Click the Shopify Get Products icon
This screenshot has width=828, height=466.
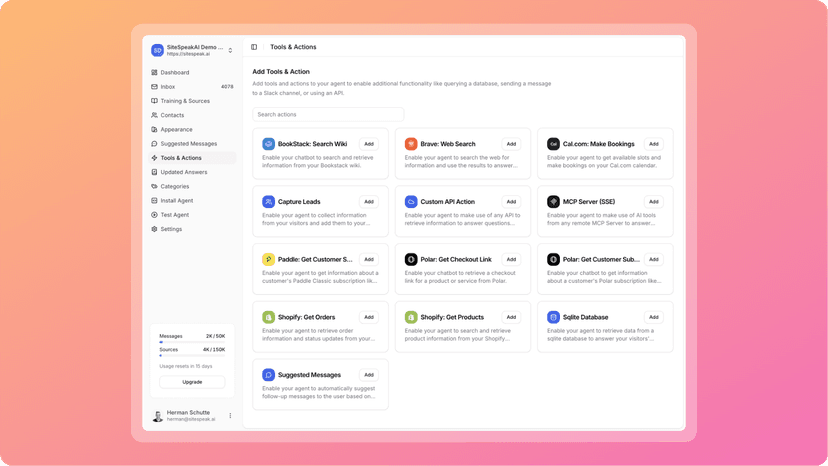411,317
